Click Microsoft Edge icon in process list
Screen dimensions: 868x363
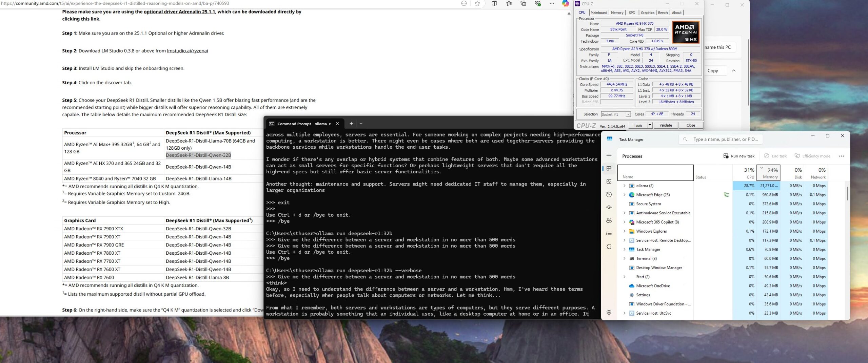(632, 195)
